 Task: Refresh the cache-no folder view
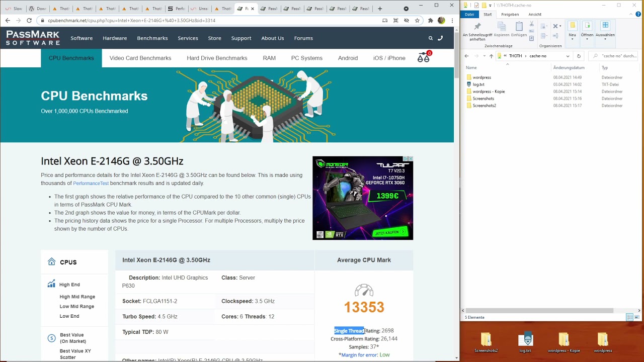coord(579,56)
